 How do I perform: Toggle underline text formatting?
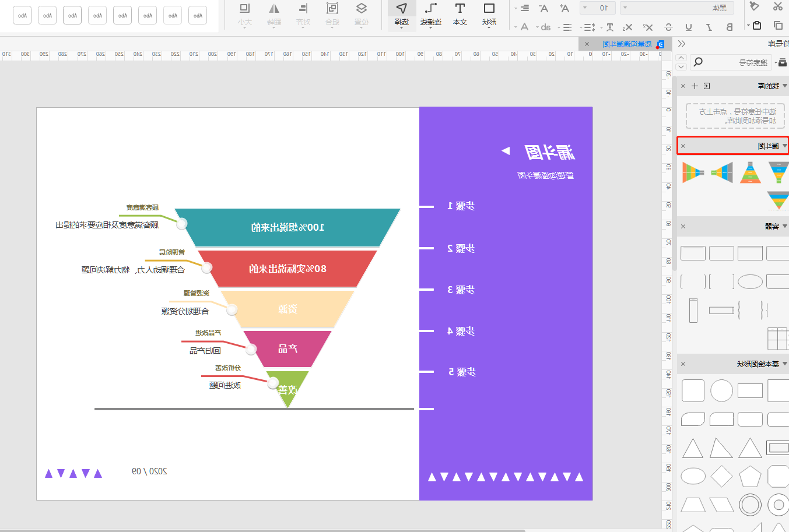[x=689, y=27]
